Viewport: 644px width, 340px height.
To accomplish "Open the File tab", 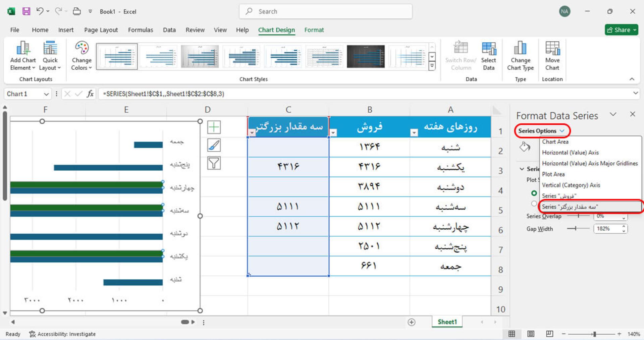I will click(15, 30).
